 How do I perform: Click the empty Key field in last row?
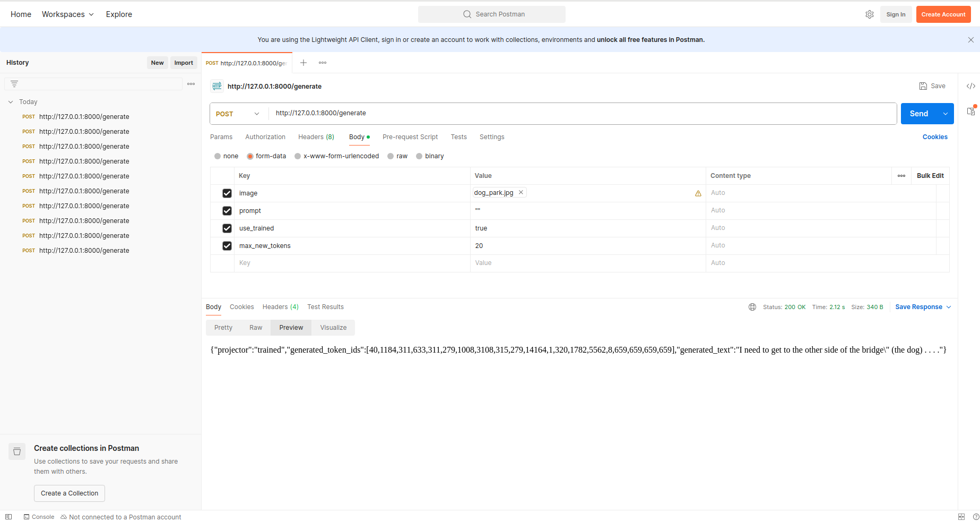tap(352, 263)
